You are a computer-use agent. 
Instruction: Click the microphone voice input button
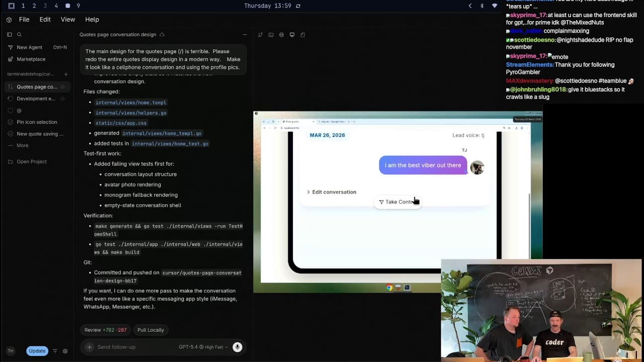[x=237, y=347]
